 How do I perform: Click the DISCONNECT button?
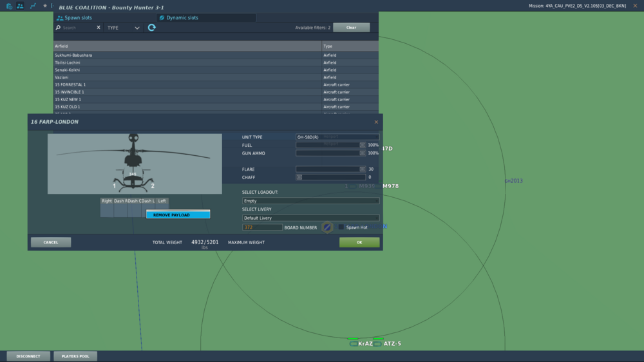pyautogui.click(x=28, y=356)
